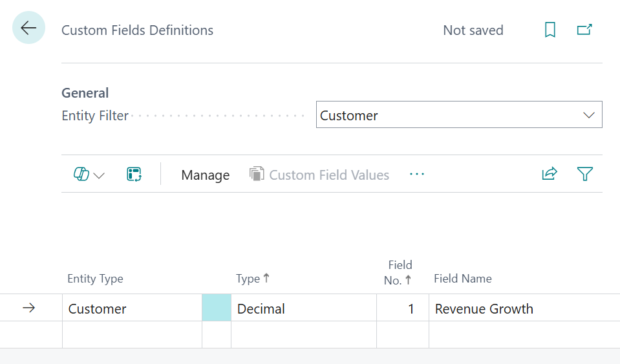The width and height of the screenshot is (620, 364).
Task: Click the Entity Type column header
Action: point(95,279)
